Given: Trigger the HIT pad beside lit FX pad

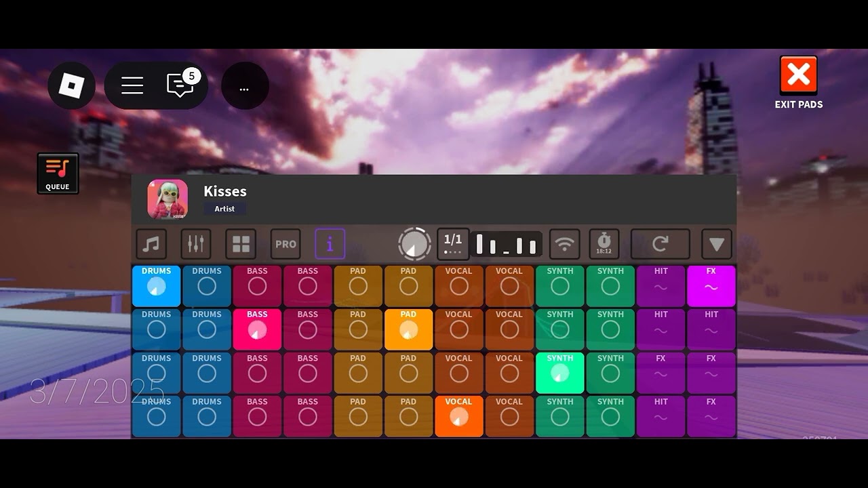Looking at the screenshot, I should click(661, 286).
